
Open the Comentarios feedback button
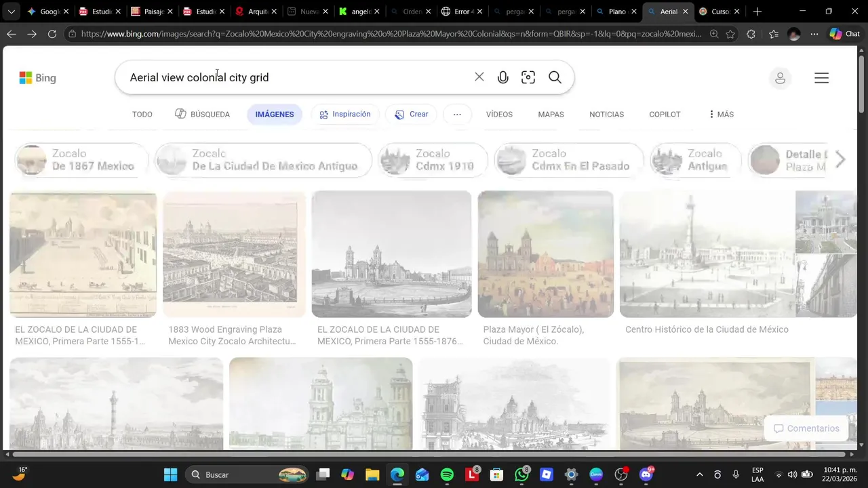coord(806,428)
